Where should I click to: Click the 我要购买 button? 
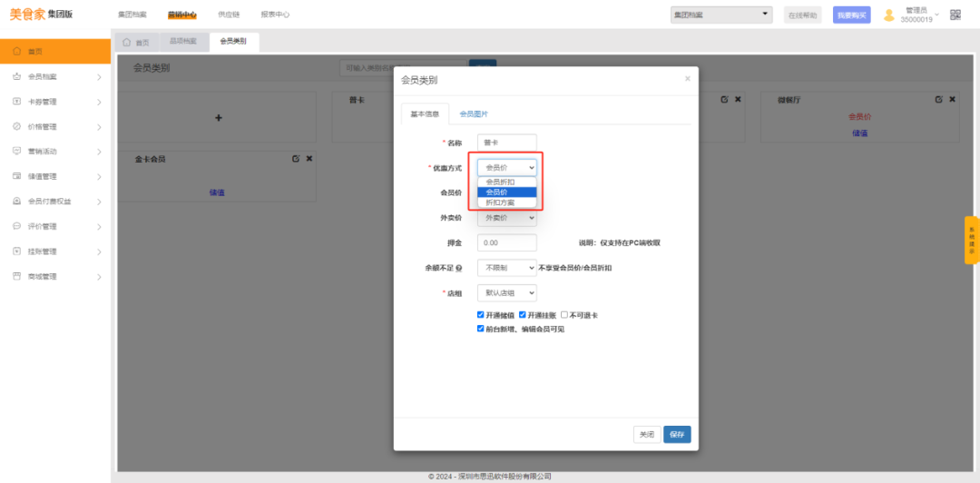pyautogui.click(x=852, y=15)
